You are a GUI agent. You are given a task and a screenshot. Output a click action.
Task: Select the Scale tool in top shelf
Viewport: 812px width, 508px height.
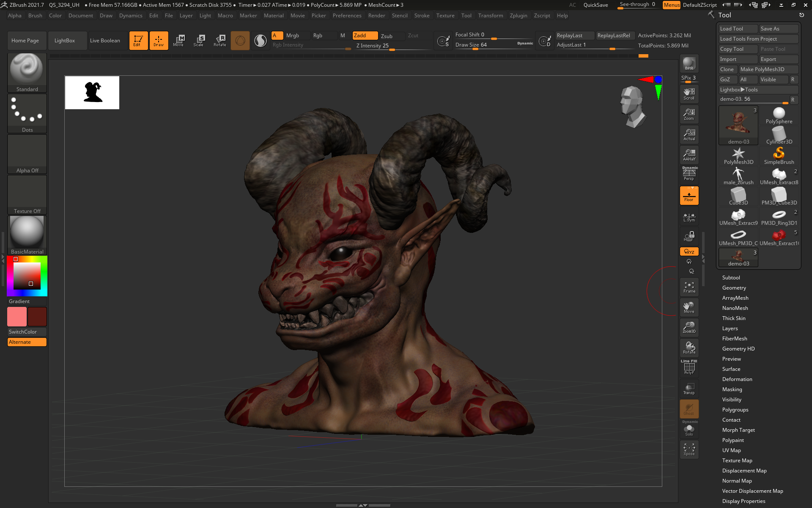pos(199,41)
